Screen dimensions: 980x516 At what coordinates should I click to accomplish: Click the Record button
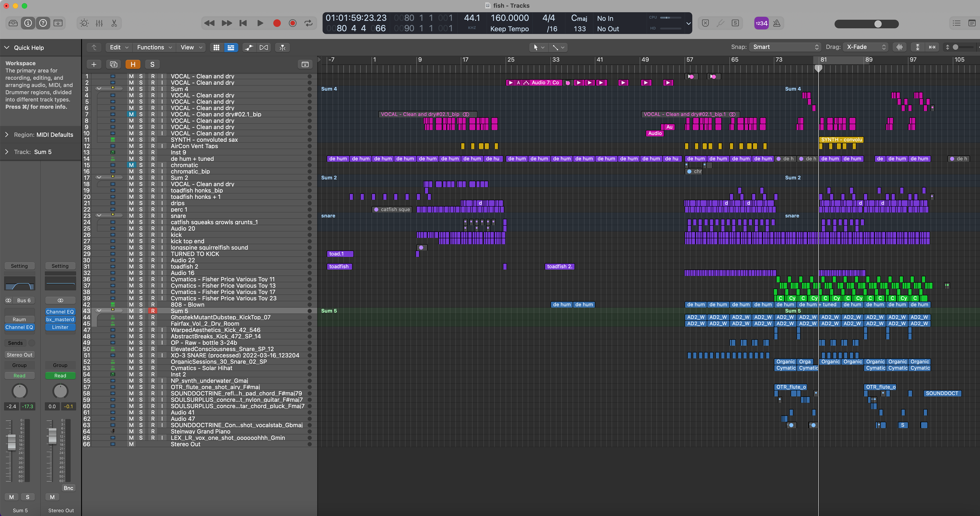pos(277,23)
